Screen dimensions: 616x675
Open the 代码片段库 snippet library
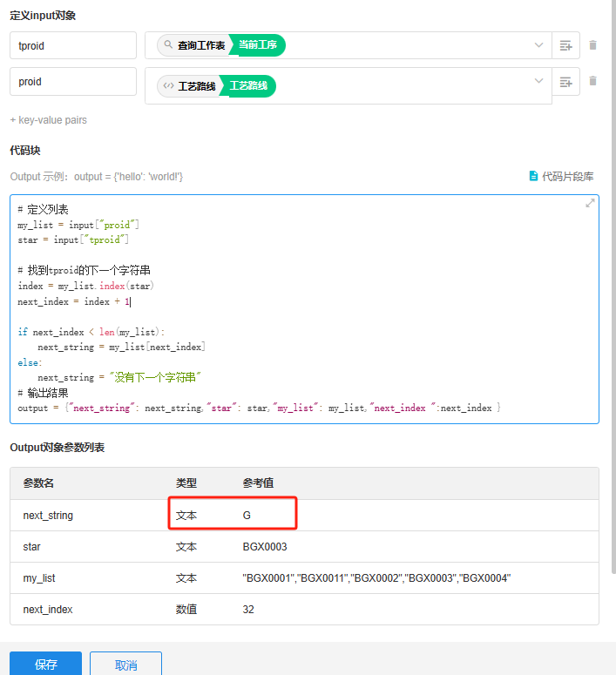pyautogui.click(x=562, y=176)
